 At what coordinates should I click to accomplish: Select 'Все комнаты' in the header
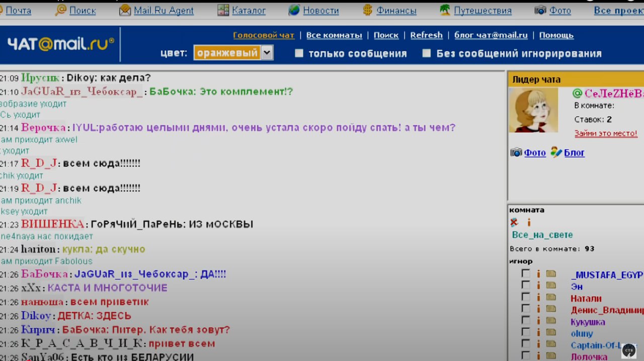(334, 35)
